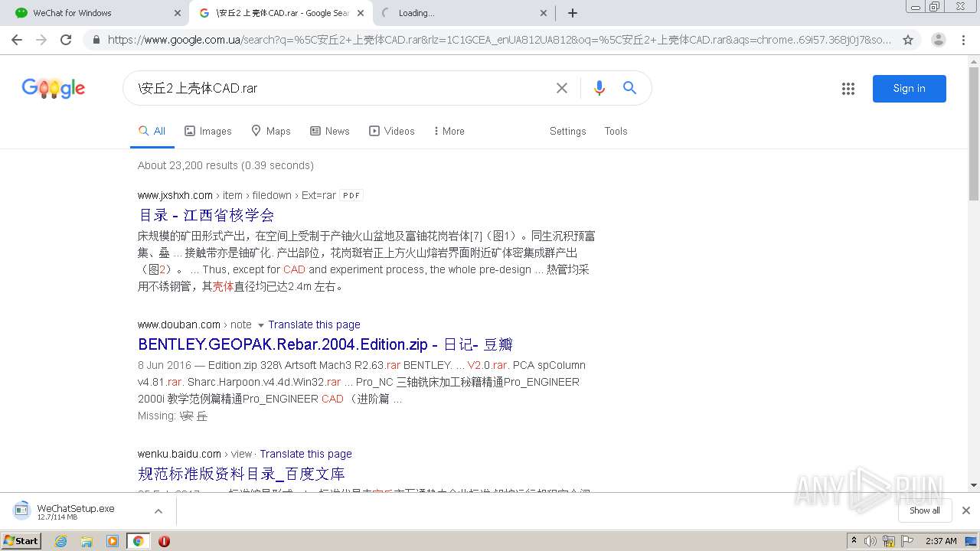This screenshot has width=980, height=551.
Task: Select the Maps search tab
Action: coord(271,131)
